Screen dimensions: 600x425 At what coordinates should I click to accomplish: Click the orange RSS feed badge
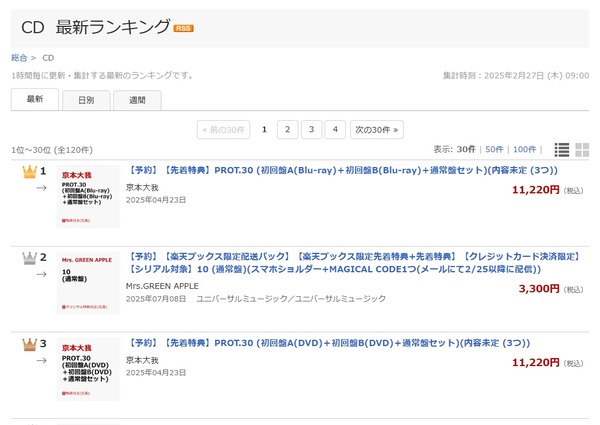pos(183,28)
